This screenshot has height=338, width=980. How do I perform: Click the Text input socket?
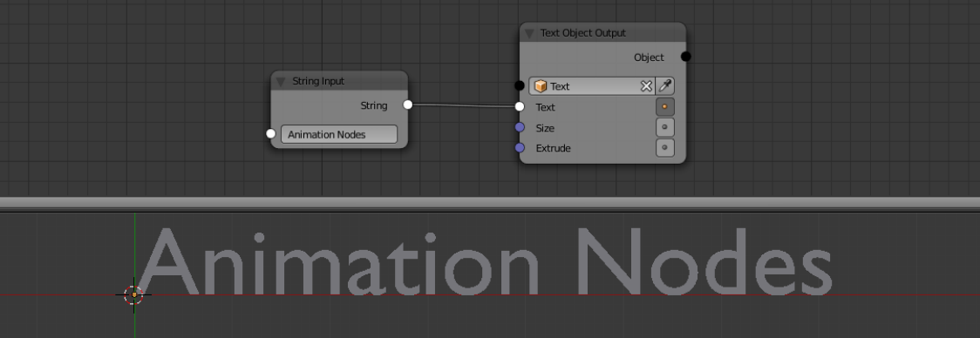tap(520, 106)
